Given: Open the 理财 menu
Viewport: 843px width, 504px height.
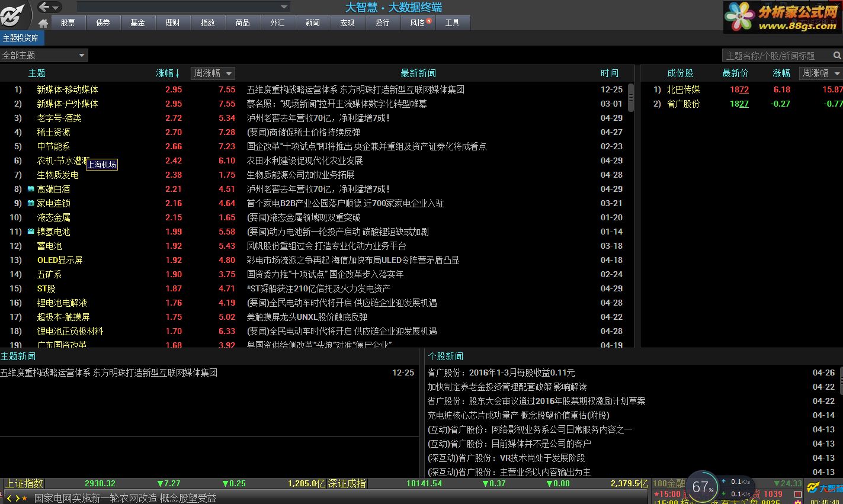Looking at the screenshot, I should coord(173,23).
